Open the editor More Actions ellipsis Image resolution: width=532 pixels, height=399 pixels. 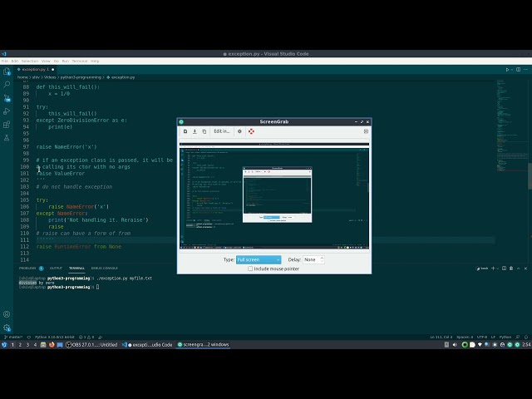coord(525,70)
